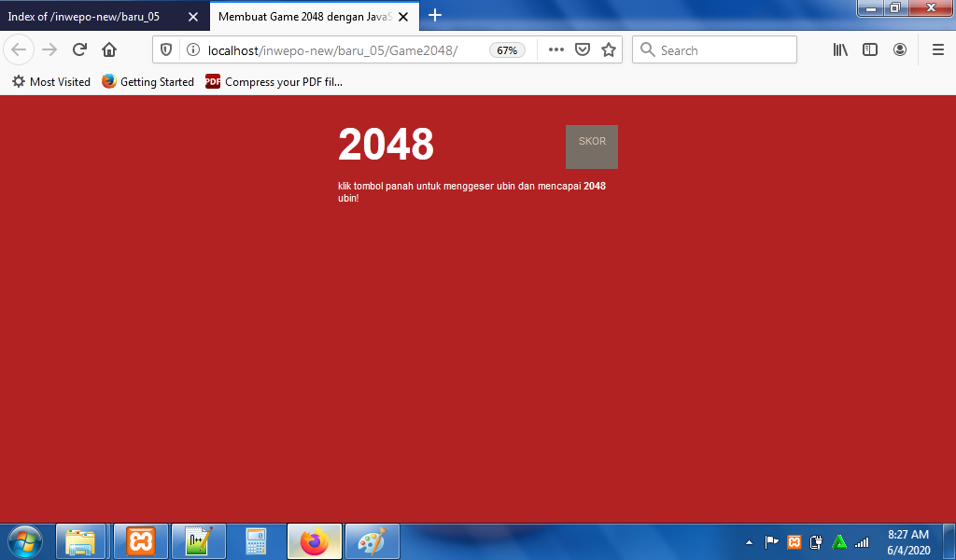Screen dimensions: 956x560
Task: Open the Most Visited bookmarks folder
Action: [51, 81]
